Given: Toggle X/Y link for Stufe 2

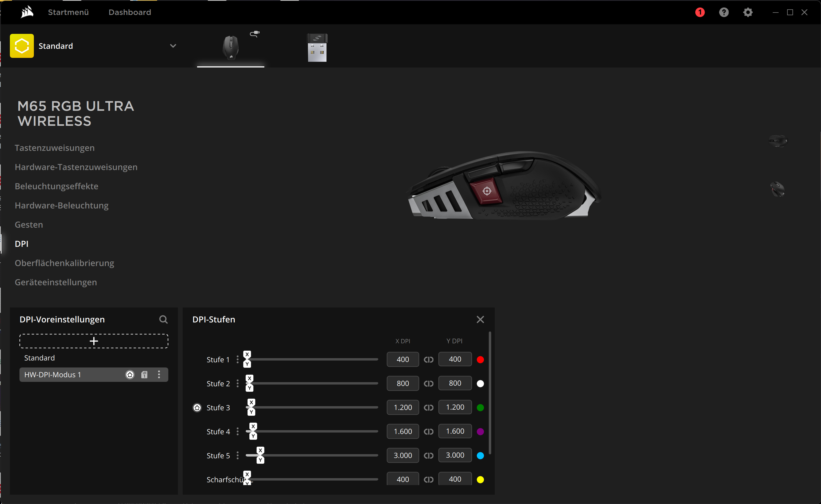Looking at the screenshot, I should (429, 384).
